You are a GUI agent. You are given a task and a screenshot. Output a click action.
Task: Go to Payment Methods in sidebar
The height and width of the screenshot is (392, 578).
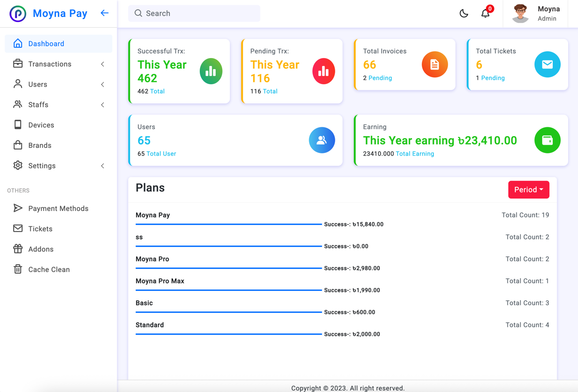pyautogui.click(x=58, y=209)
